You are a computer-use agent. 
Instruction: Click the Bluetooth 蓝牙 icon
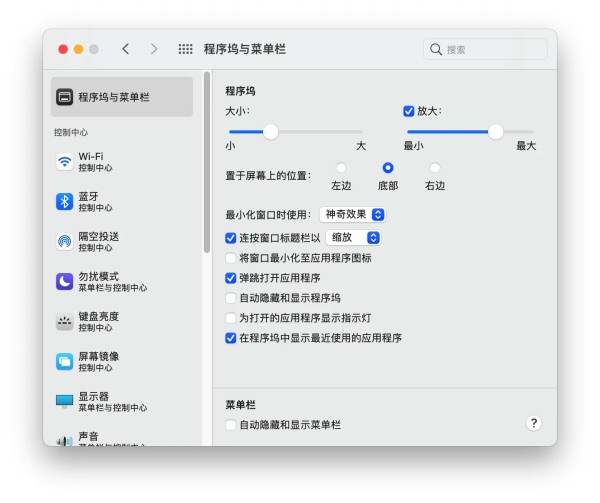64,202
